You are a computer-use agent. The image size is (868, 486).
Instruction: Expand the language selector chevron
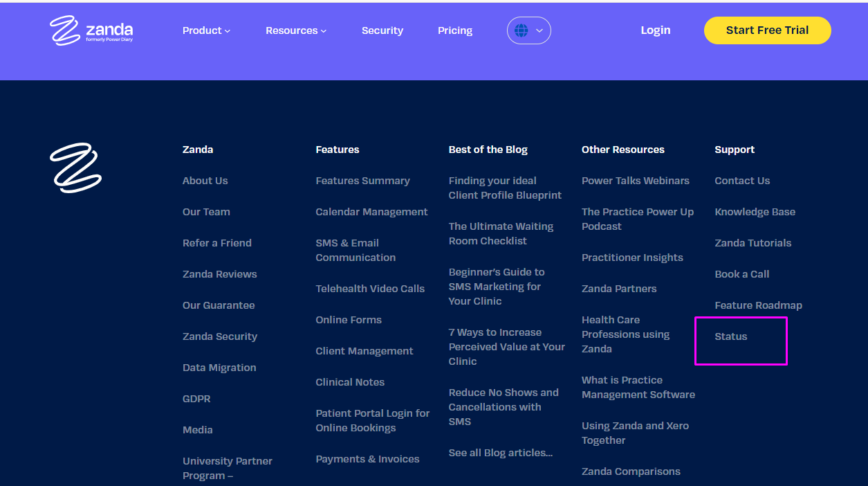click(x=538, y=30)
